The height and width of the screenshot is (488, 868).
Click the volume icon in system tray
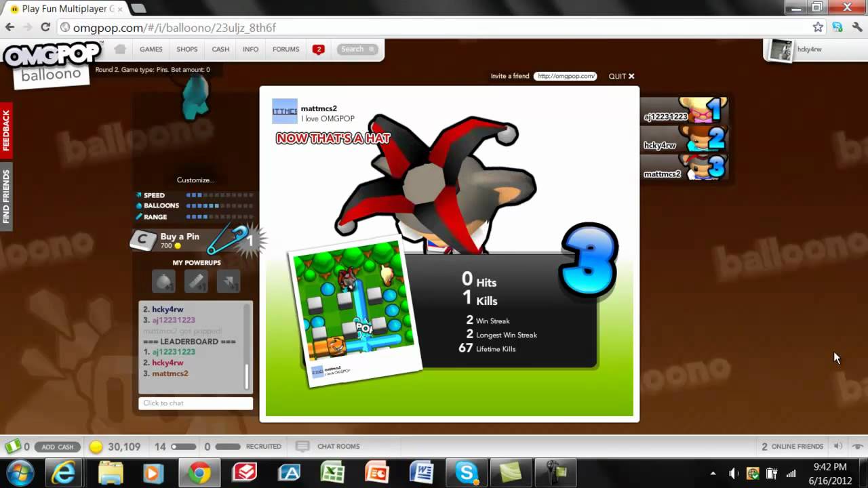click(x=733, y=473)
